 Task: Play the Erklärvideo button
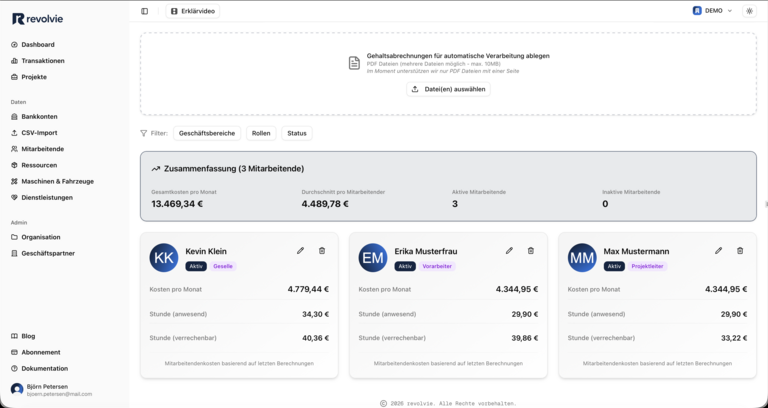click(193, 11)
